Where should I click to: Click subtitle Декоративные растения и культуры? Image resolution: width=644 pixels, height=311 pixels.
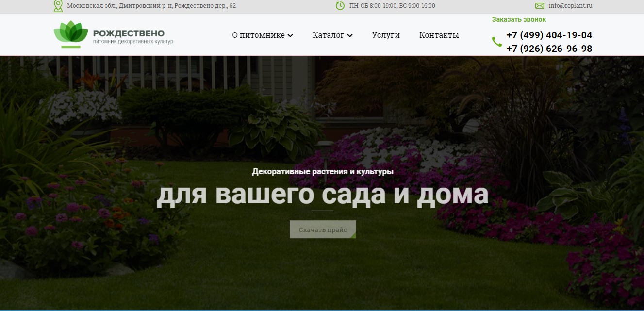tap(323, 171)
